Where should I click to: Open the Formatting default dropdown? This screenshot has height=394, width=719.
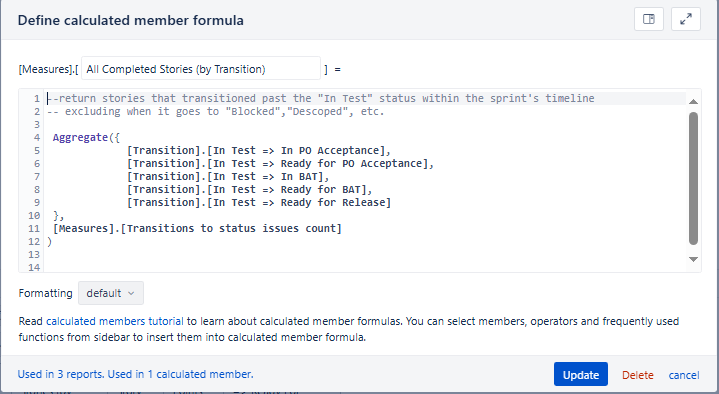click(111, 293)
